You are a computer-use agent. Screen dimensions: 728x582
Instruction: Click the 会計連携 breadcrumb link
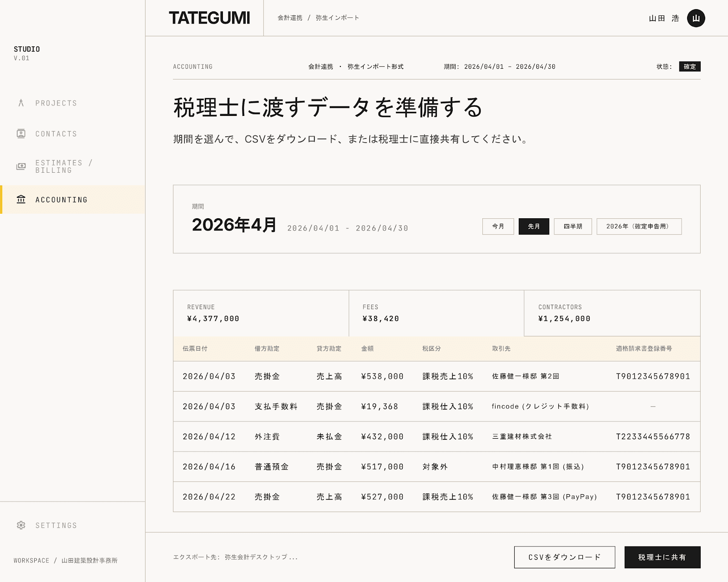click(x=290, y=18)
